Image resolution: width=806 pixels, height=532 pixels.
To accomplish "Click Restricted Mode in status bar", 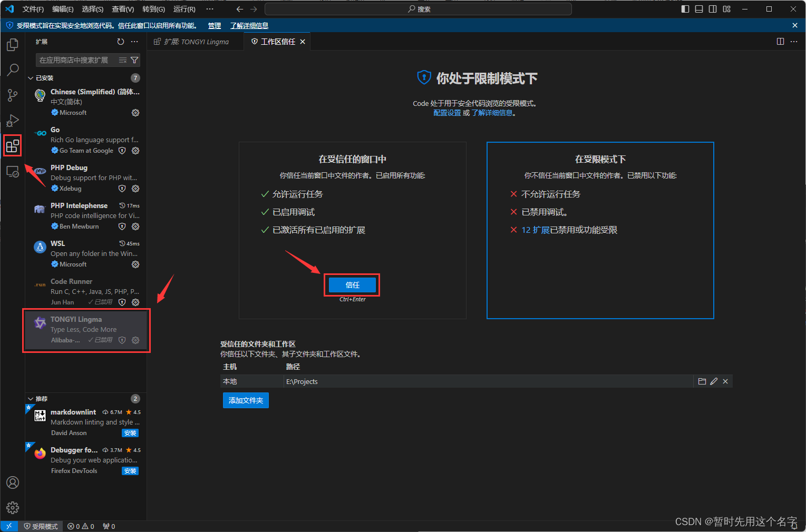I will pos(41,526).
